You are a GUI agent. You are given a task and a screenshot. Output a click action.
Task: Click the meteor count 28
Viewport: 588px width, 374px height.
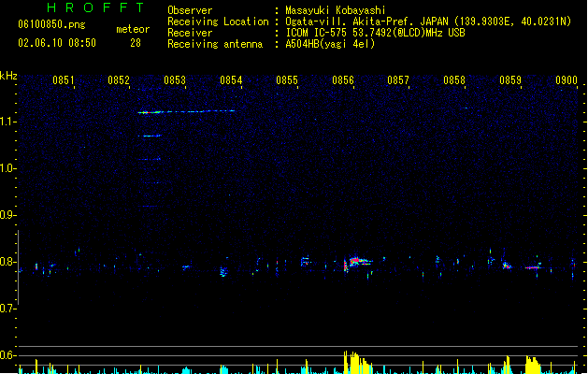[136, 43]
